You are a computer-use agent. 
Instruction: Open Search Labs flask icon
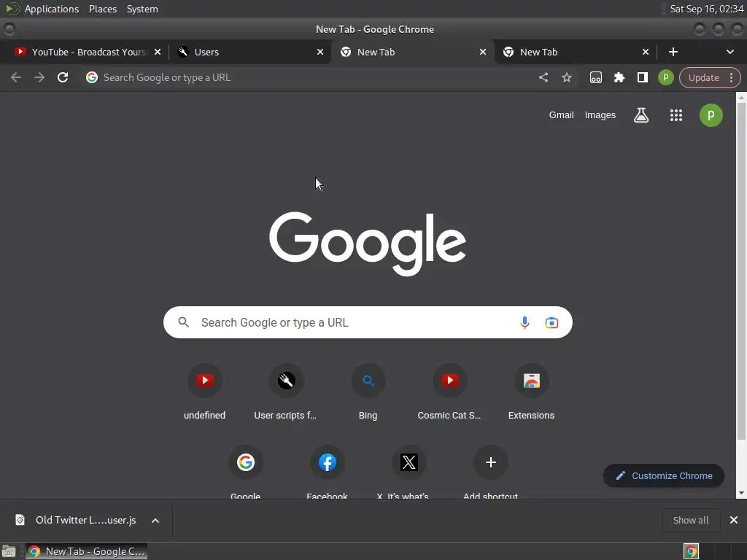640,114
